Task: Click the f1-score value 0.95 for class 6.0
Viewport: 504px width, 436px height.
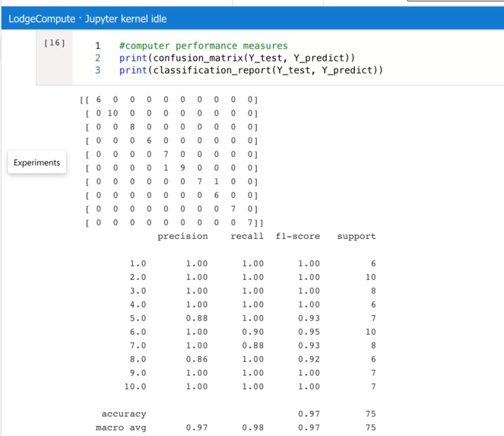Action: tap(309, 332)
